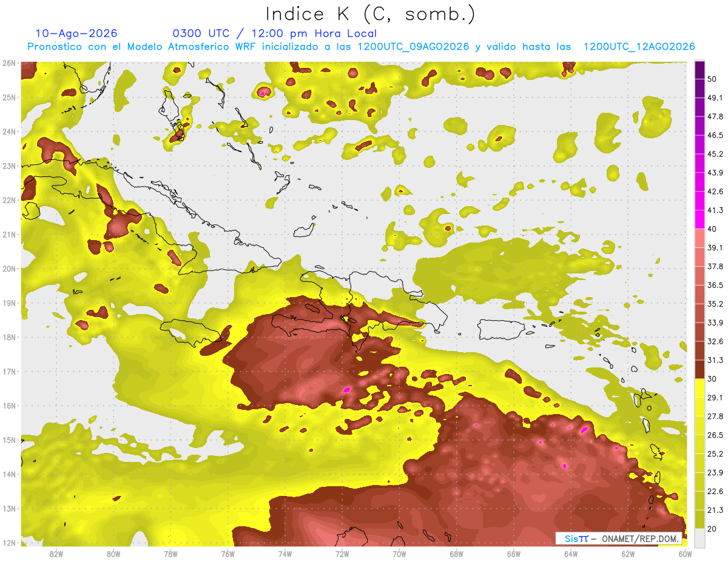Click the bright yellow swatch between 29.1 and 30
Screen dimensions: 728x562
click(x=699, y=388)
